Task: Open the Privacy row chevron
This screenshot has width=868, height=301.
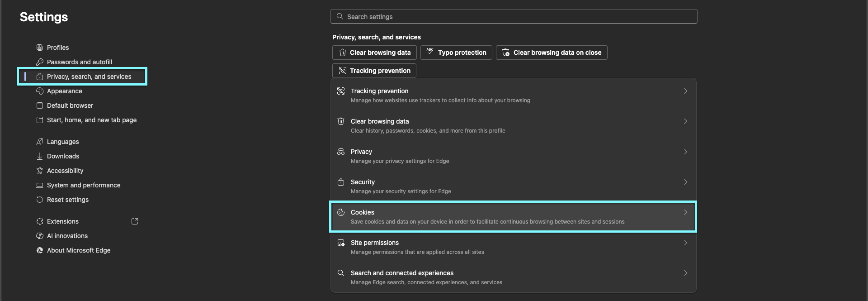Action: click(x=685, y=152)
